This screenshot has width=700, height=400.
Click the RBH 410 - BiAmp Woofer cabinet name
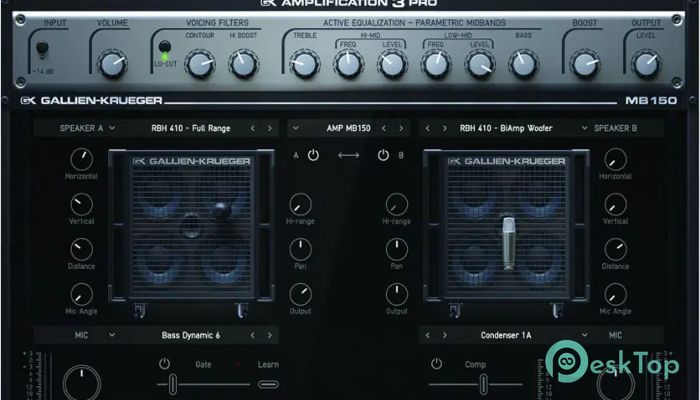pos(506,128)
